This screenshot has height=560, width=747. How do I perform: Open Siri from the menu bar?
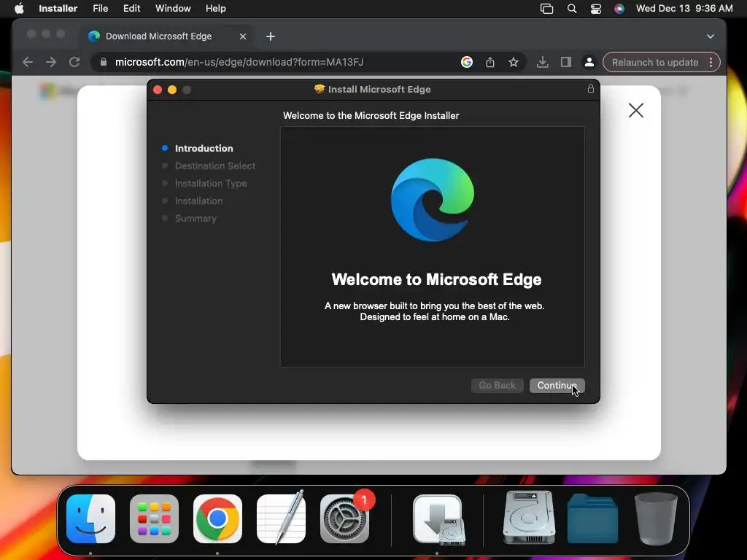pos(619,9)
